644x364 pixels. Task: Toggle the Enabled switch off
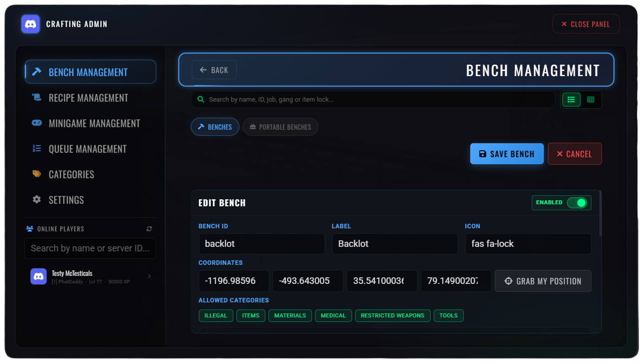pos(577,203)
